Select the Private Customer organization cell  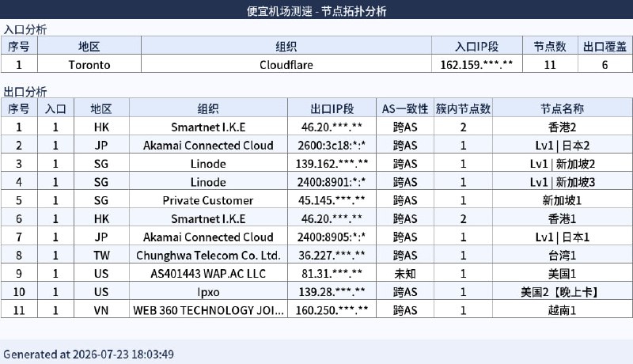pyautogui.click(x=208, y=200)
